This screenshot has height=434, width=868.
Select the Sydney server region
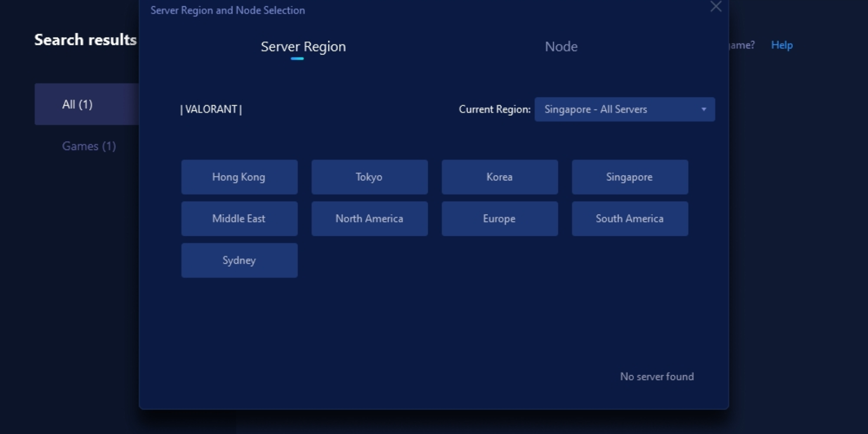[239, 260]
